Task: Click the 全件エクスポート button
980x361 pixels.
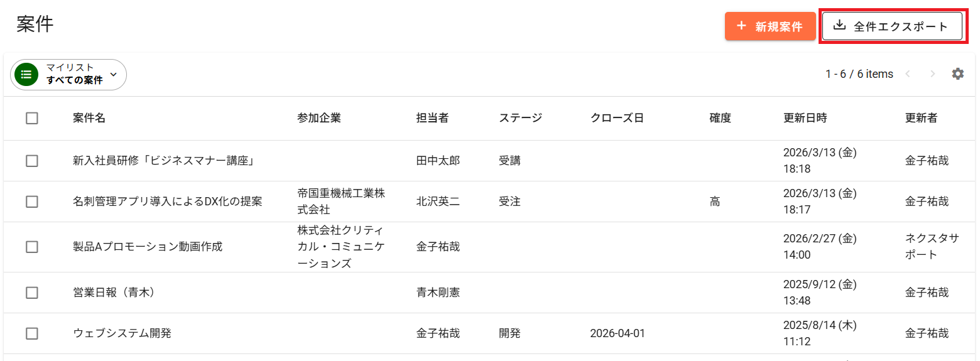Action: tap(892, 26)
